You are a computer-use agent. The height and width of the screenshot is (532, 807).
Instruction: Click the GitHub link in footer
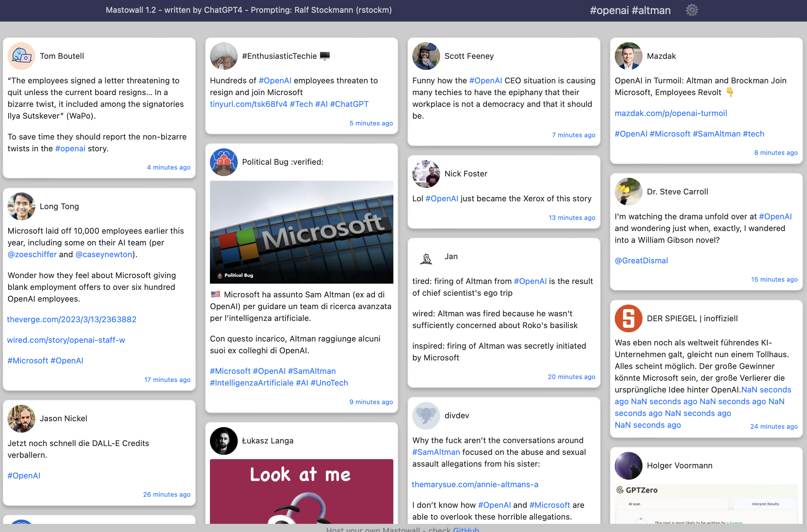(466, 529)
